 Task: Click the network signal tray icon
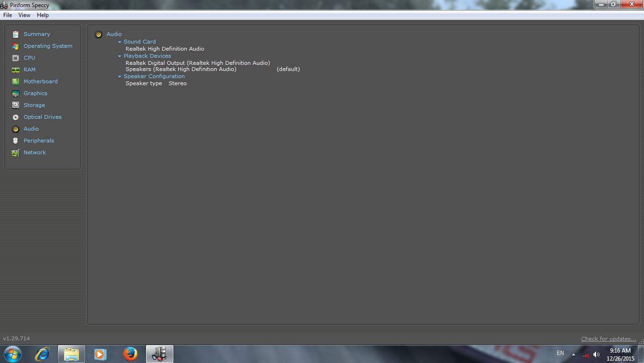(585, 354)
